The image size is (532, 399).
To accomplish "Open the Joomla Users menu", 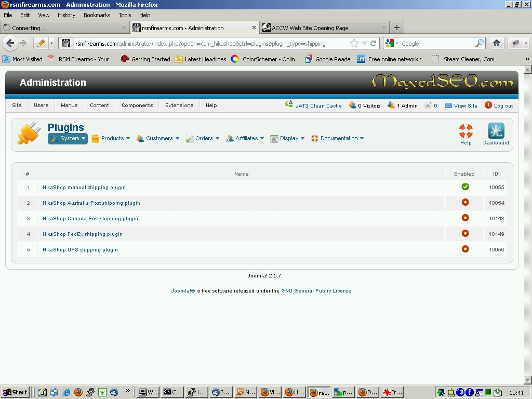I will click(x=41, y=105).
